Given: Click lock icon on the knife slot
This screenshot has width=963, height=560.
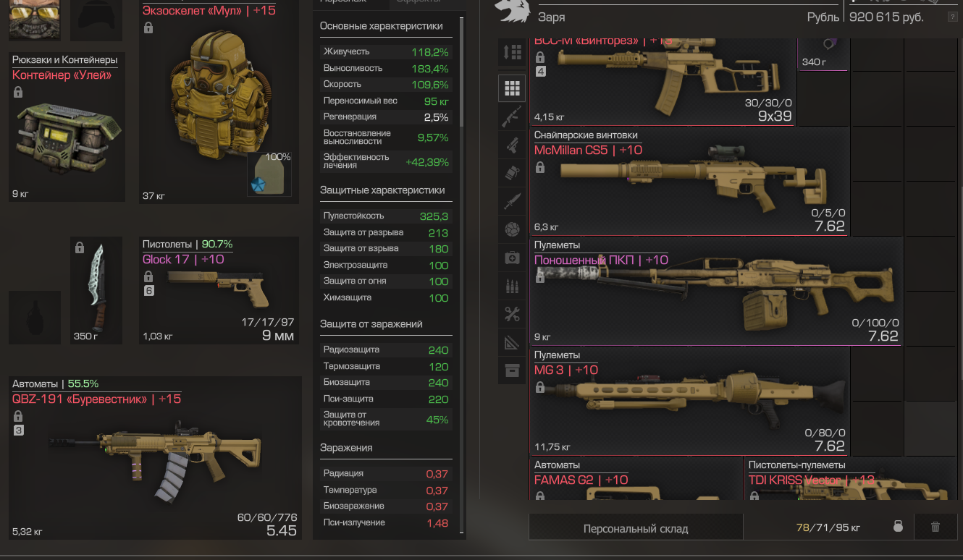Looking at the screenshot, I should 80,248.
